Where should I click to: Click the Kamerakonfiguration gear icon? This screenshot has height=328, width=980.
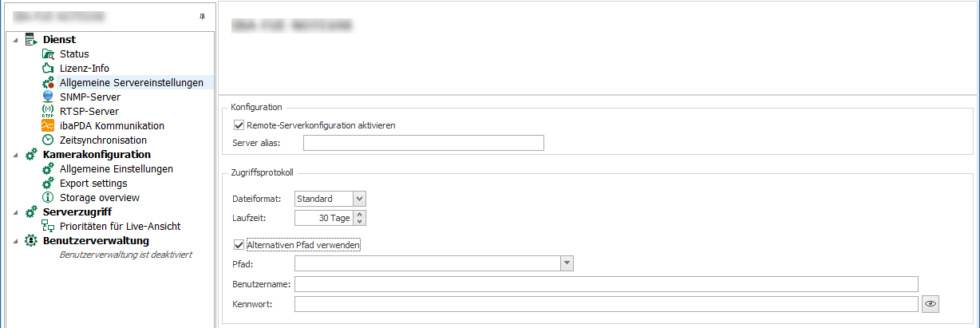click(31, 154)
